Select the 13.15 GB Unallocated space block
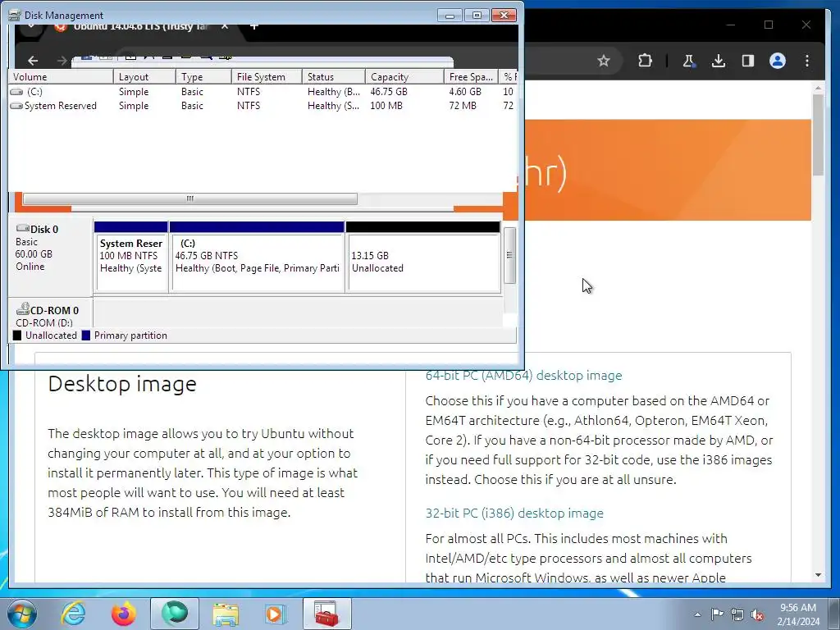 click(423, 257)
